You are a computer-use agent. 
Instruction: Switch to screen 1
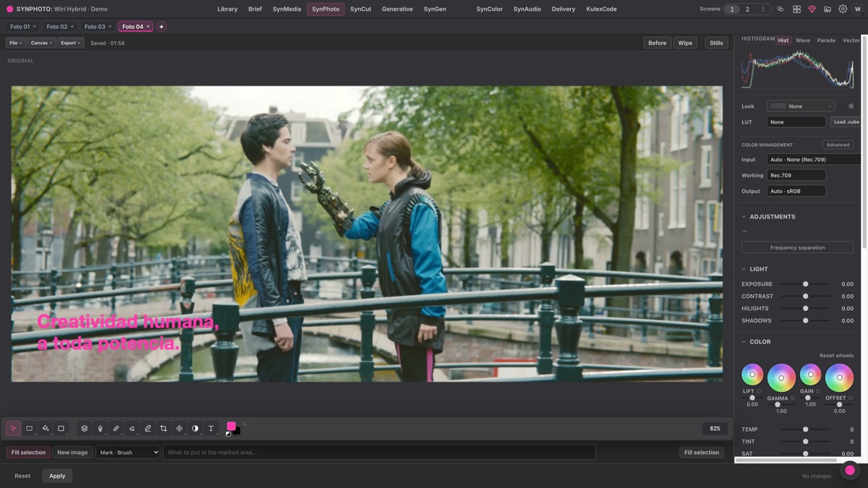pyautogui.click(x=732, y=9)
